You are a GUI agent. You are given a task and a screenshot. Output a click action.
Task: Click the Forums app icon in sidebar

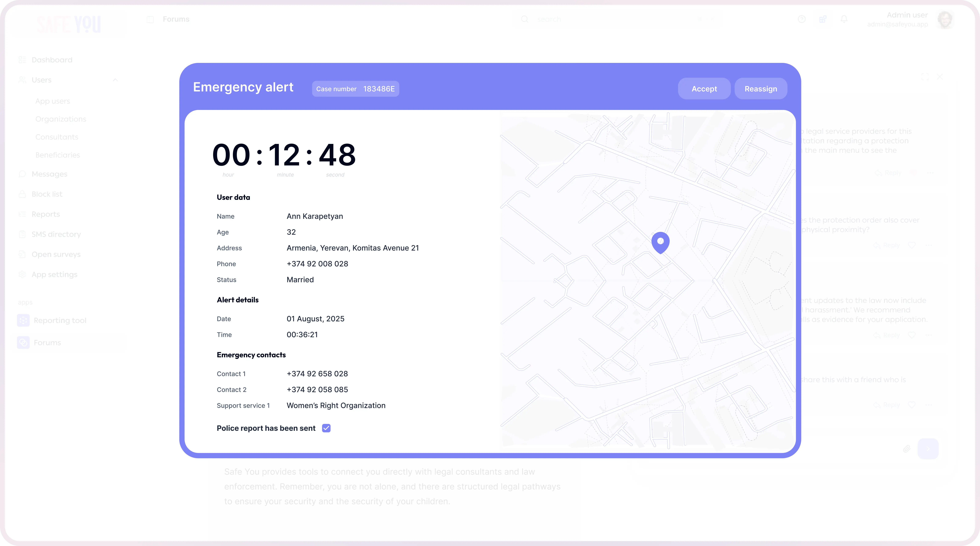click(23, 343)
